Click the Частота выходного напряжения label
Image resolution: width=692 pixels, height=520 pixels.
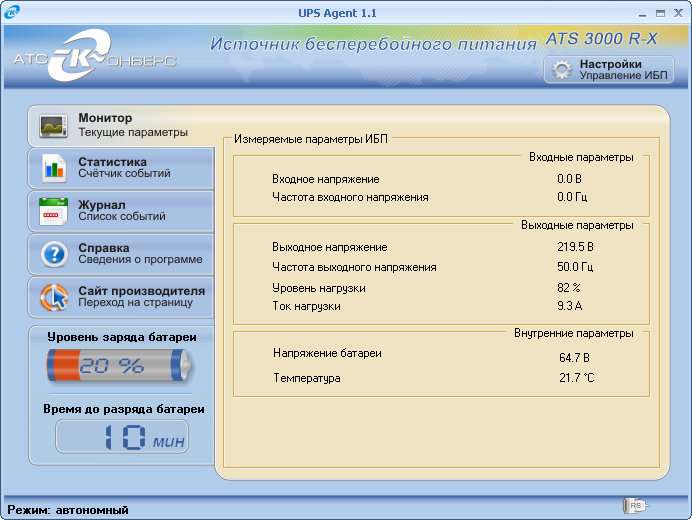pos(354,267)
